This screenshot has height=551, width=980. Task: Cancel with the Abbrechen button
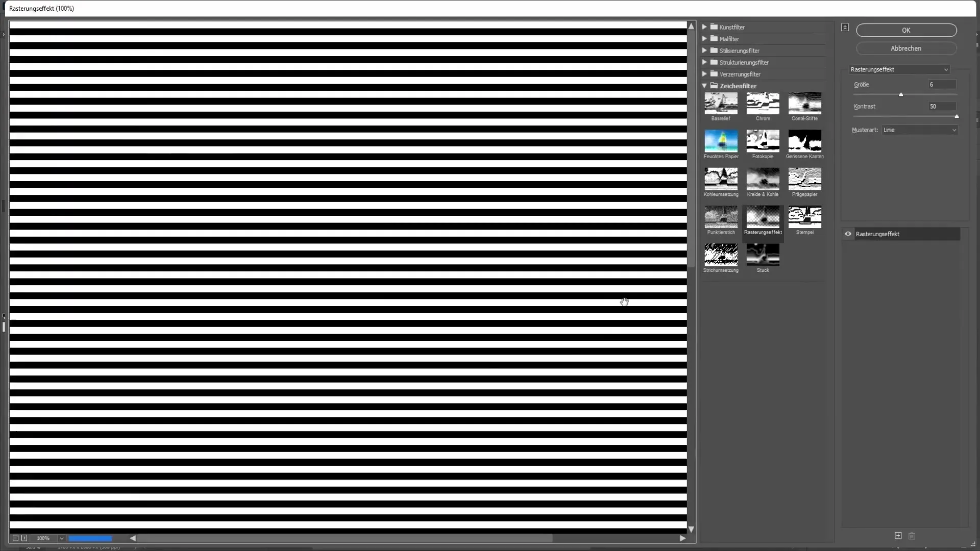pyautogui.click(x=906, y=48)
